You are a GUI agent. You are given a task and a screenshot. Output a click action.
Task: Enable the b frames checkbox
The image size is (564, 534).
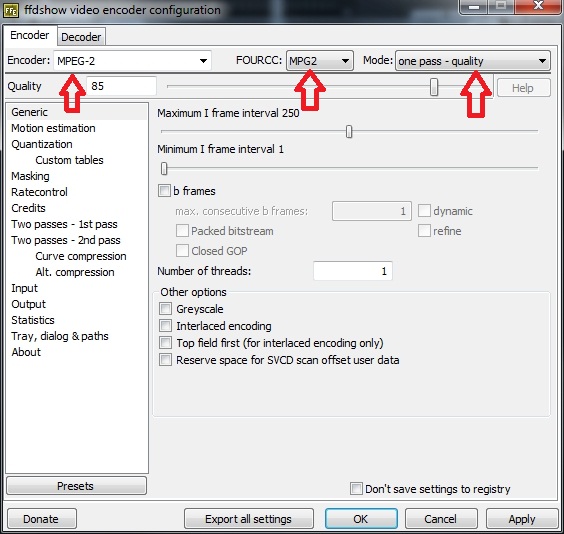[x=164, y=191]
